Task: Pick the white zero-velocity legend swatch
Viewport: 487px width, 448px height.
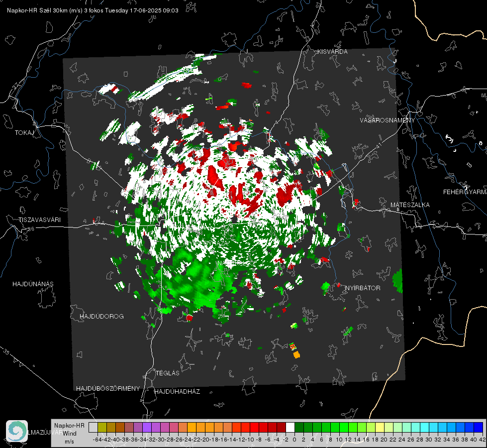Action: [x=290, y=428]
